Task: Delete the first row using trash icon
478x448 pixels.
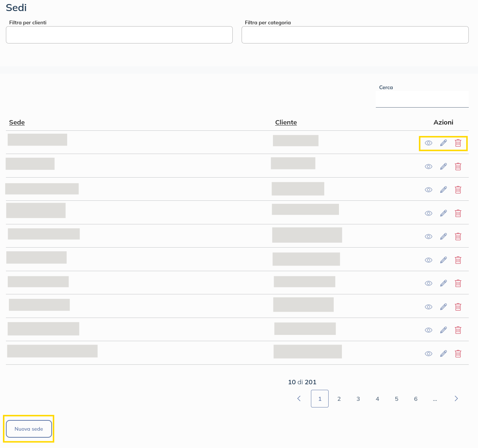Action: pyautogui.click(x=458, y=143)
